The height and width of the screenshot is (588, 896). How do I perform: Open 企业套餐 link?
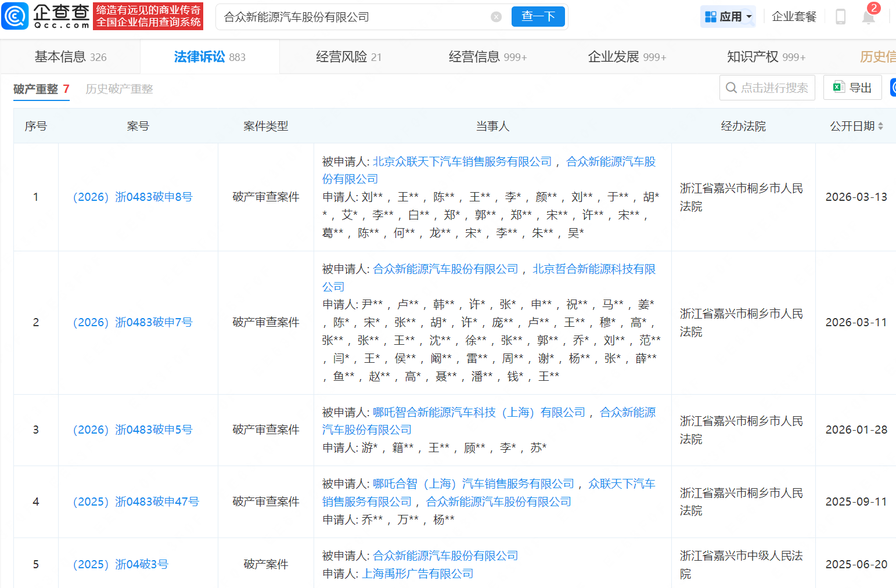794,17
